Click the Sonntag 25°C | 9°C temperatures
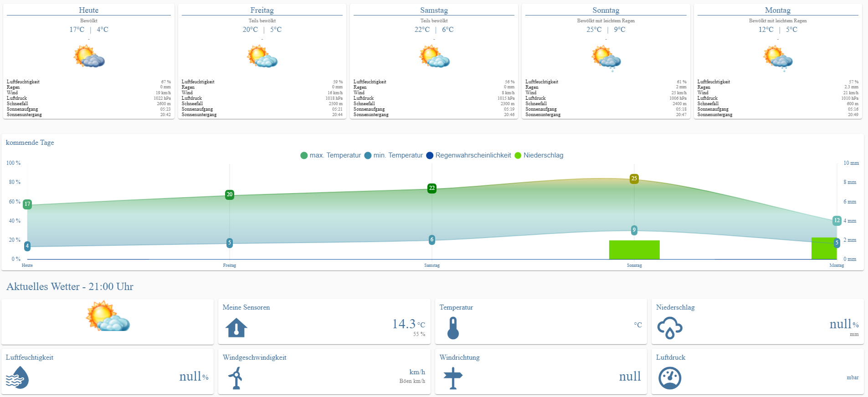The image size is (868, 397). tap(606, 30)
